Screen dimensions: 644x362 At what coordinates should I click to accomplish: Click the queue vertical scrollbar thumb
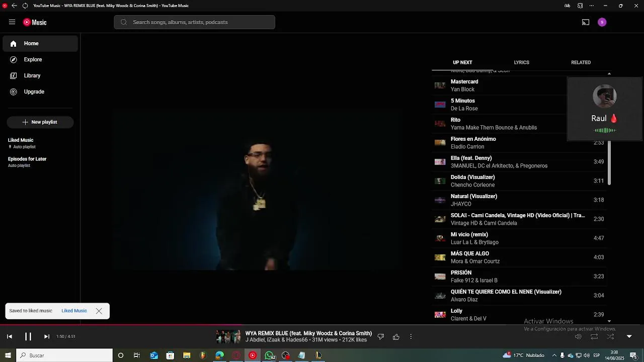tap(609, 162)
